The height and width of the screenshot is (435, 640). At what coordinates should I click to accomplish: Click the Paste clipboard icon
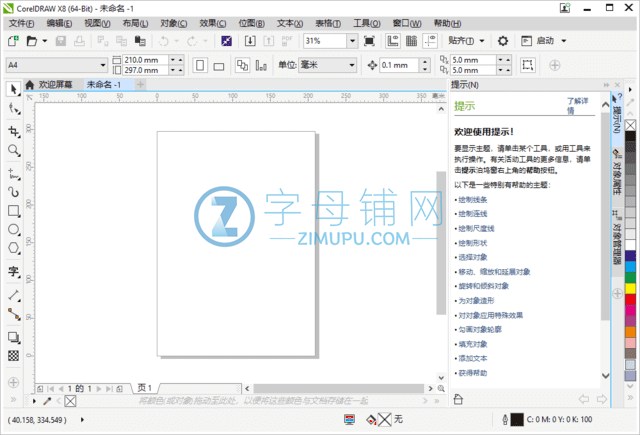pos(140,41)
